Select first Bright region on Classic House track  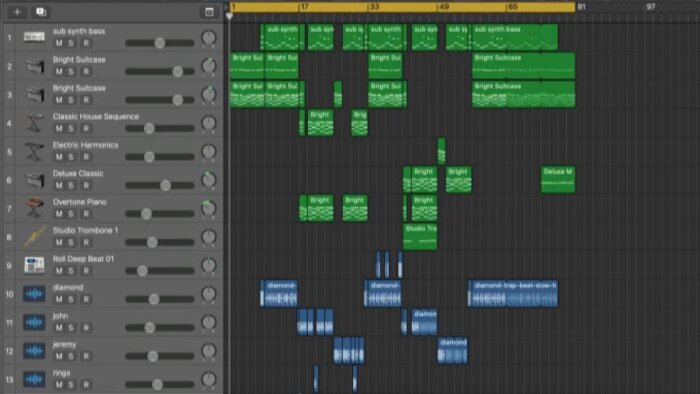321,123
